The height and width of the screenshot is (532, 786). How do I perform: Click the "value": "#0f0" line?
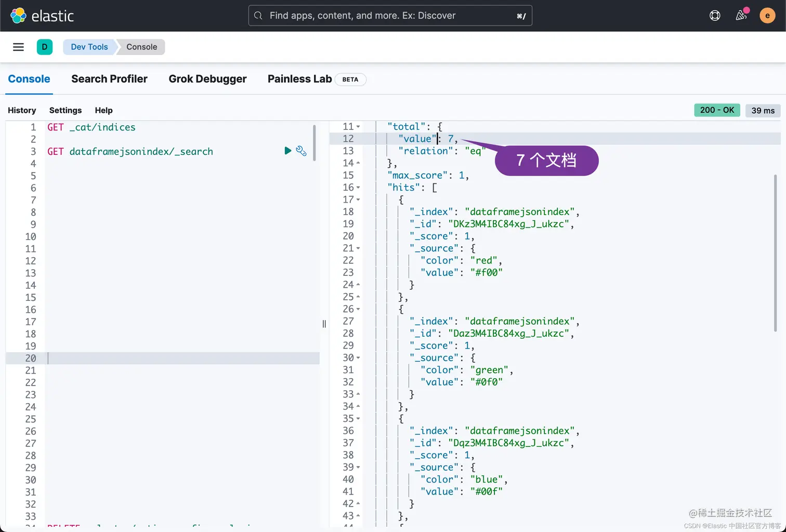pyautogui.click(x=461, y=382)
